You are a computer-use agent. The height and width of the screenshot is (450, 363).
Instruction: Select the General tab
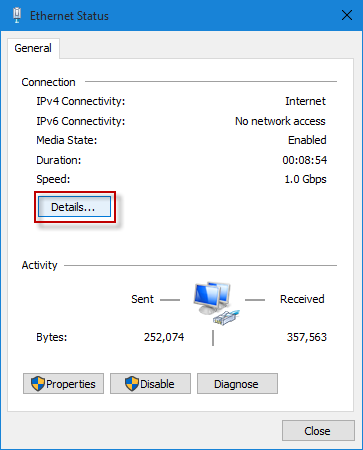pos(33,48)
